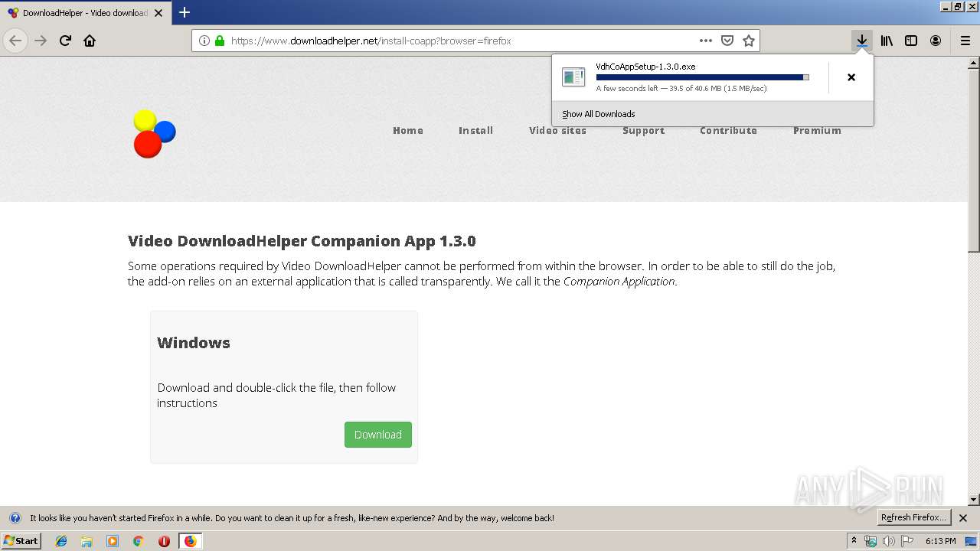
Task: Dismiss the Firefox refresh notification bar
Action: click(x=963, y=518)
